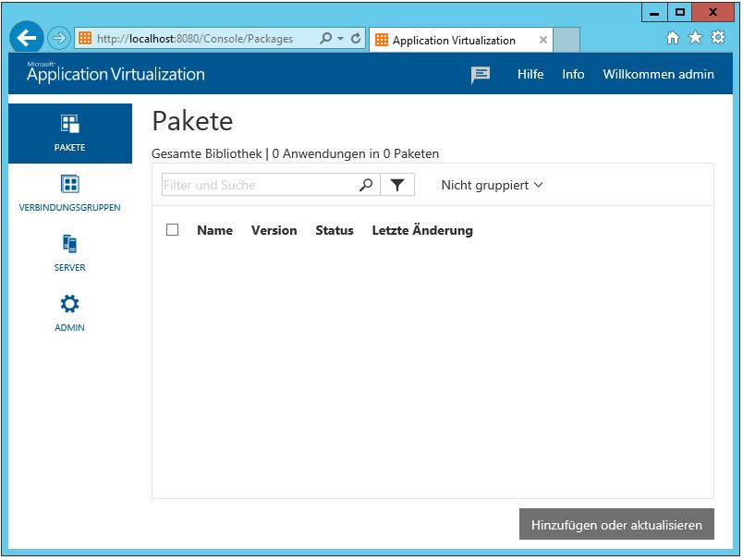743x560 pixels.
Task: Open the Hilfe menu
Action: (530, 75)
